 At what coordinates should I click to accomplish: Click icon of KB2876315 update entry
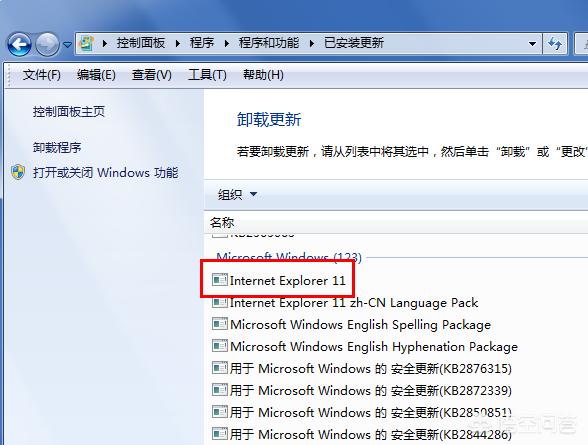click(x=220, y=368)
